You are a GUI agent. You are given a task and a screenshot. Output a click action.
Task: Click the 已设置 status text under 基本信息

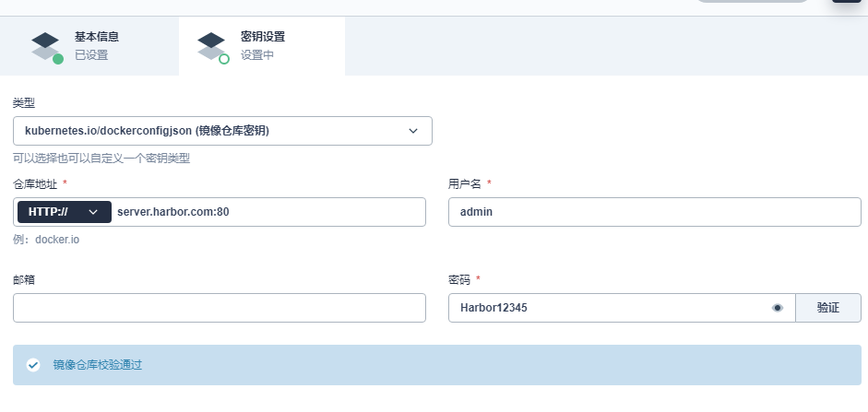91,55
